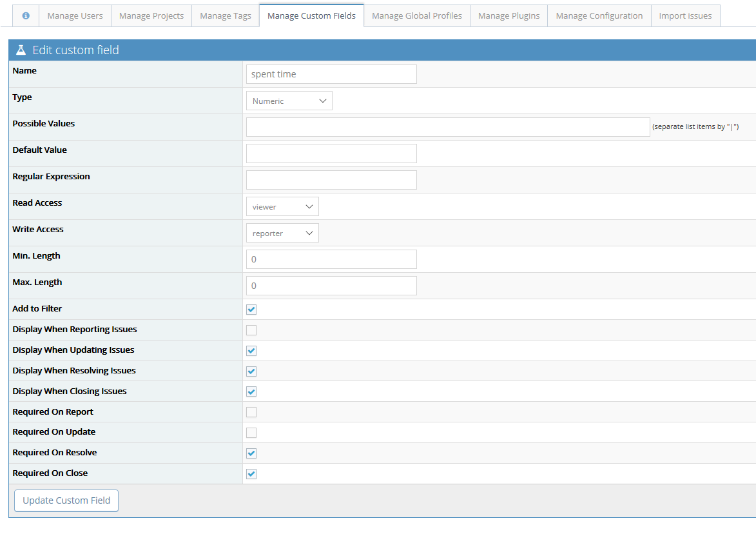This screenshot has width=756, height=534.
Task: Uncheck the Add to Filter checkbox
Action: tap(251, 310)
